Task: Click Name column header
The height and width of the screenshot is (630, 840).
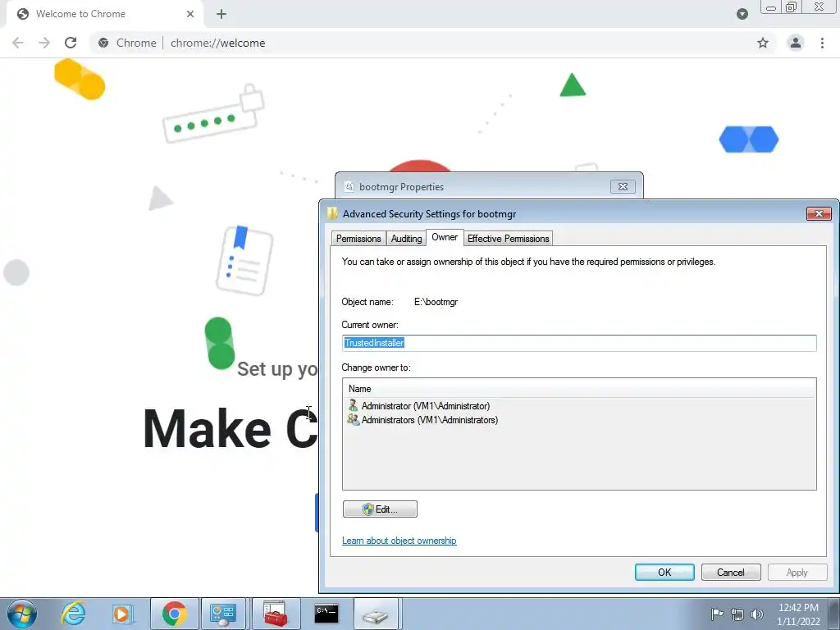Action: (579, 388)
